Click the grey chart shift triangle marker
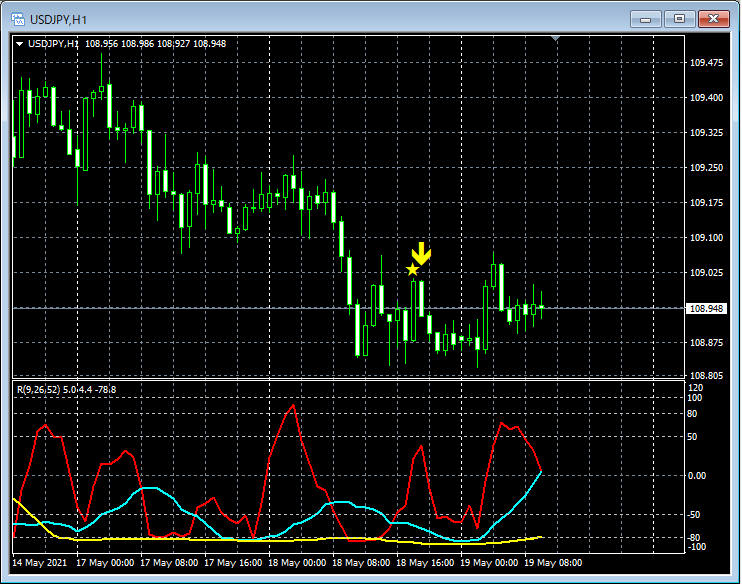The height and width of the screenshot is (584, 742). (x=556, y=38)
